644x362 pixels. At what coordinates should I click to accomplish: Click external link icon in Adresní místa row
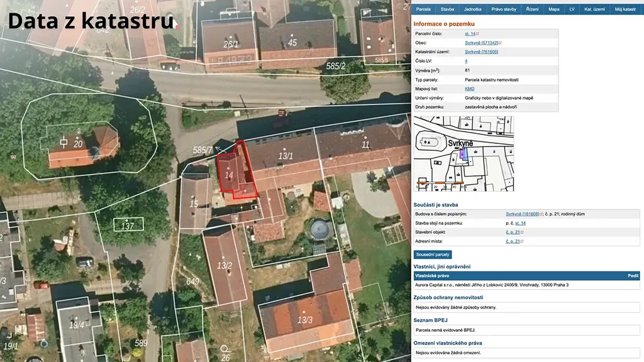point(522,241)
